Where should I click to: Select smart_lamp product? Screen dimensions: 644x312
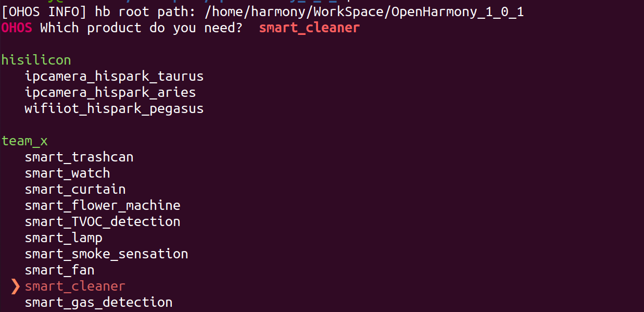pyautogui.click(x=64, y=238)
